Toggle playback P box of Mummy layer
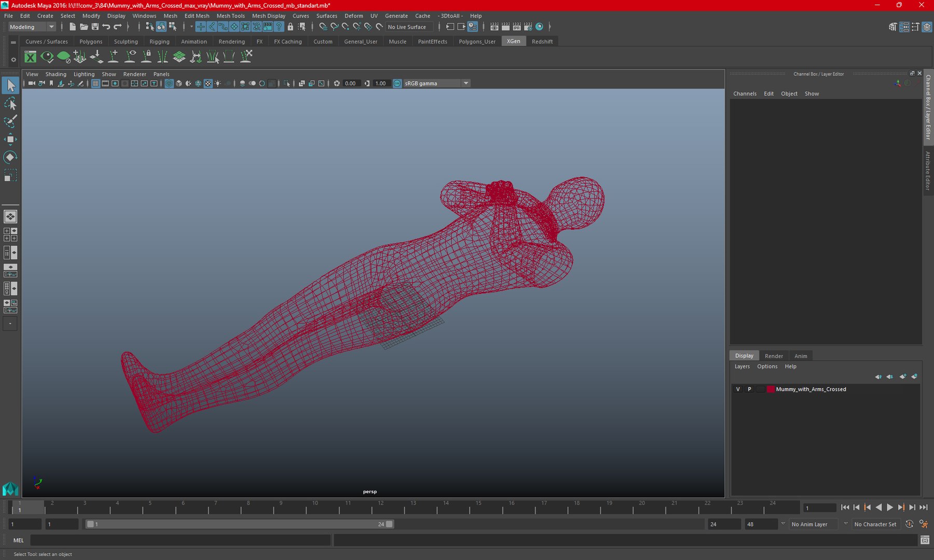 749,389
